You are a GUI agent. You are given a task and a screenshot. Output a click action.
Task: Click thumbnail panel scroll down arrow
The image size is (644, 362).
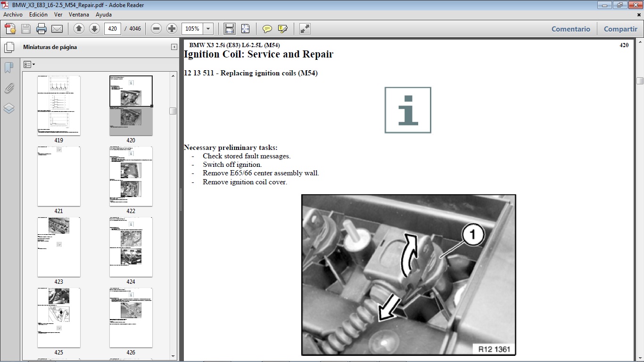click(x=173, y=356)
